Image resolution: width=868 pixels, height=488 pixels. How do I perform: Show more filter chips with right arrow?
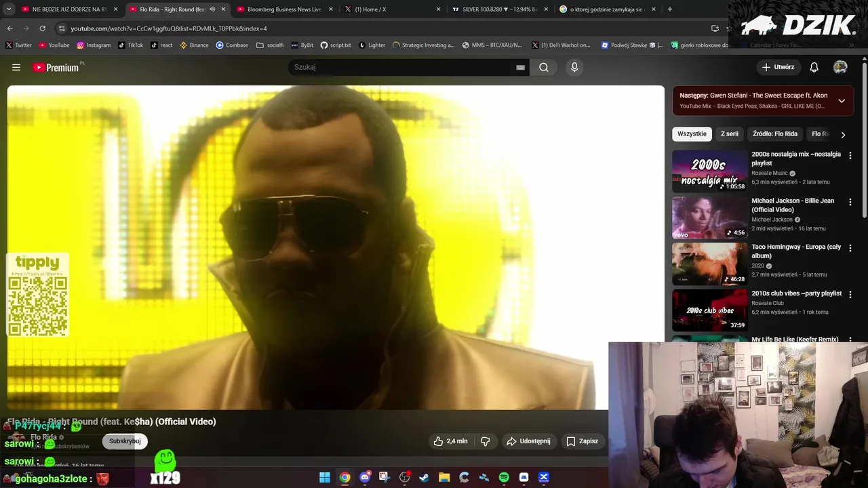click(843, 134)
